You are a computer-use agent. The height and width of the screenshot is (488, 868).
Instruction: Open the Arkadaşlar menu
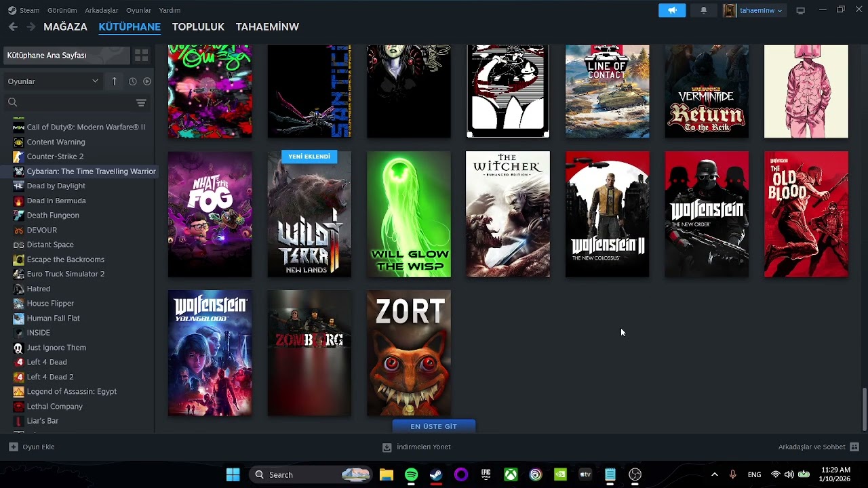[102, 10]
